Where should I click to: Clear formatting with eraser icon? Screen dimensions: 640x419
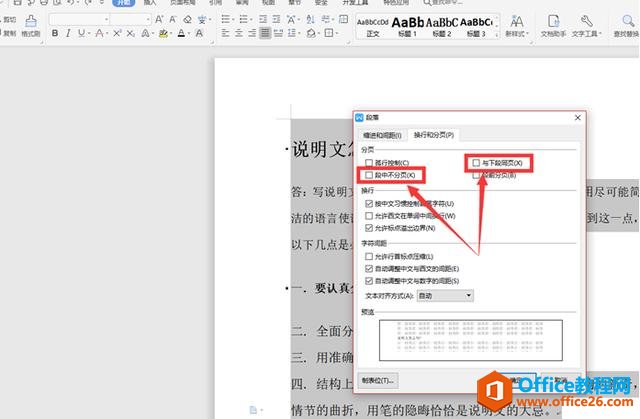187,19
